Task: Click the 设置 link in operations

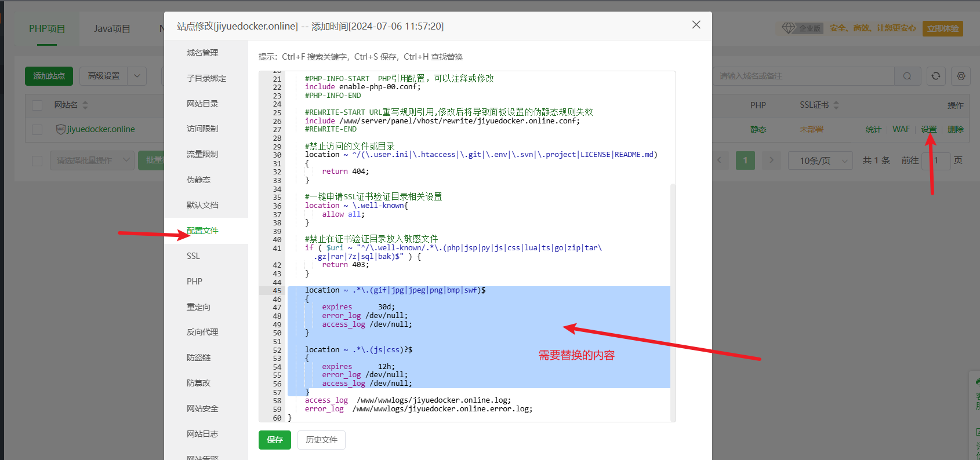Action: 929,129
